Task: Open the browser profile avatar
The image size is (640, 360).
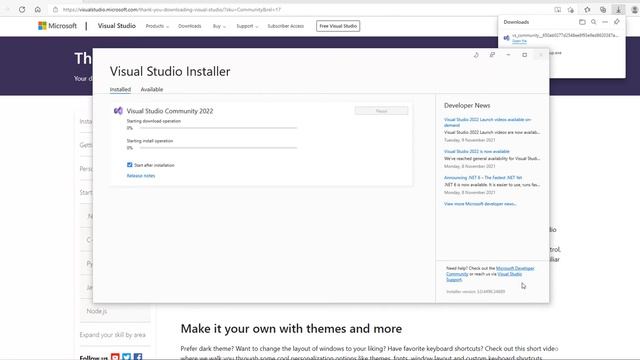Action: (x=634, y=10)
